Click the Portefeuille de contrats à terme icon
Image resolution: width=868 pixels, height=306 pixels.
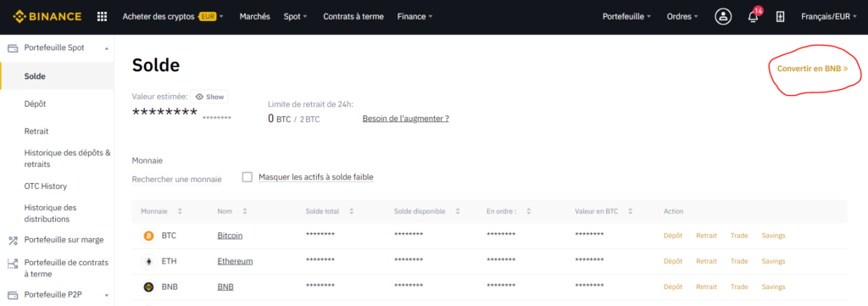(13, 264)
